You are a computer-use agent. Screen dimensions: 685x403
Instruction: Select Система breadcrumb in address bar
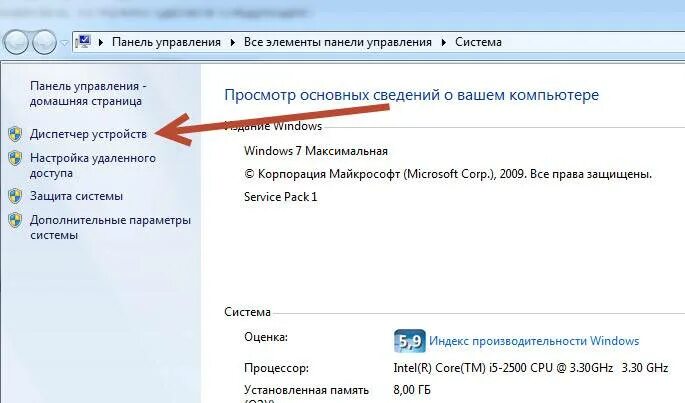click(478, 42)
